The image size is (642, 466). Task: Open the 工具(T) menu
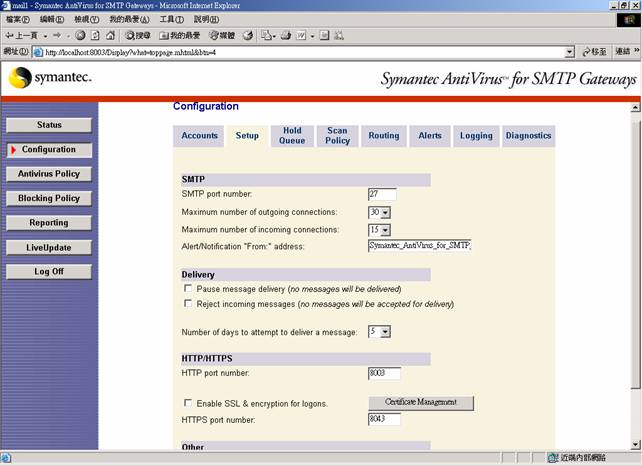(x=172, y=19)
